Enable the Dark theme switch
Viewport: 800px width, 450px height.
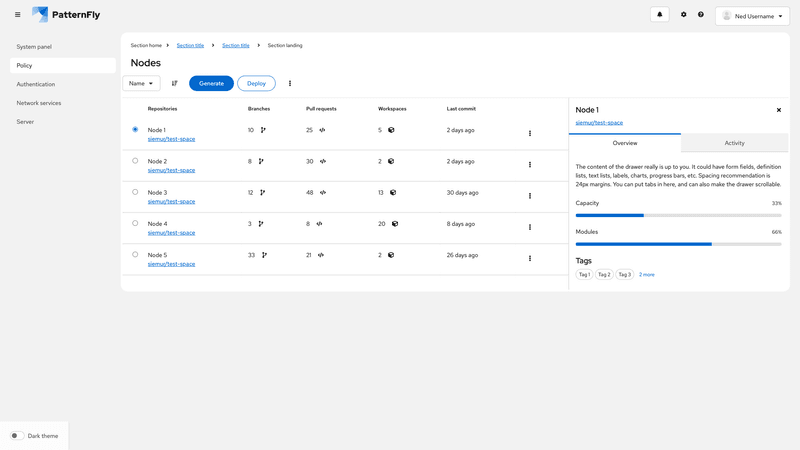coord(17,436)
